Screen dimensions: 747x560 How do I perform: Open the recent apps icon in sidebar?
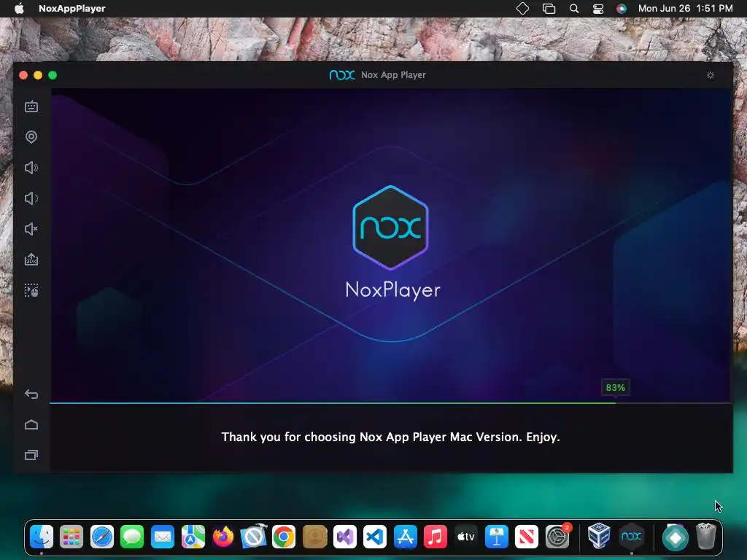pos(31,455)
